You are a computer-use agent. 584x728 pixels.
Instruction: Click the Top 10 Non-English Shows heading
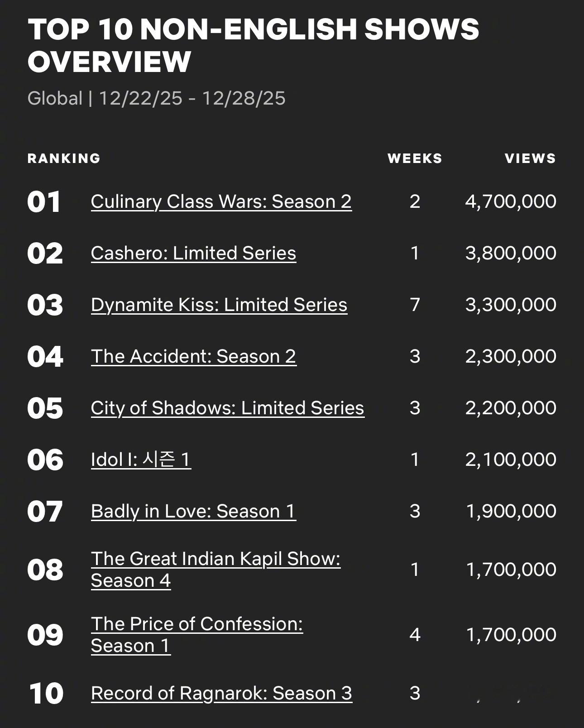pyautogui.click(x=253, y=45)
